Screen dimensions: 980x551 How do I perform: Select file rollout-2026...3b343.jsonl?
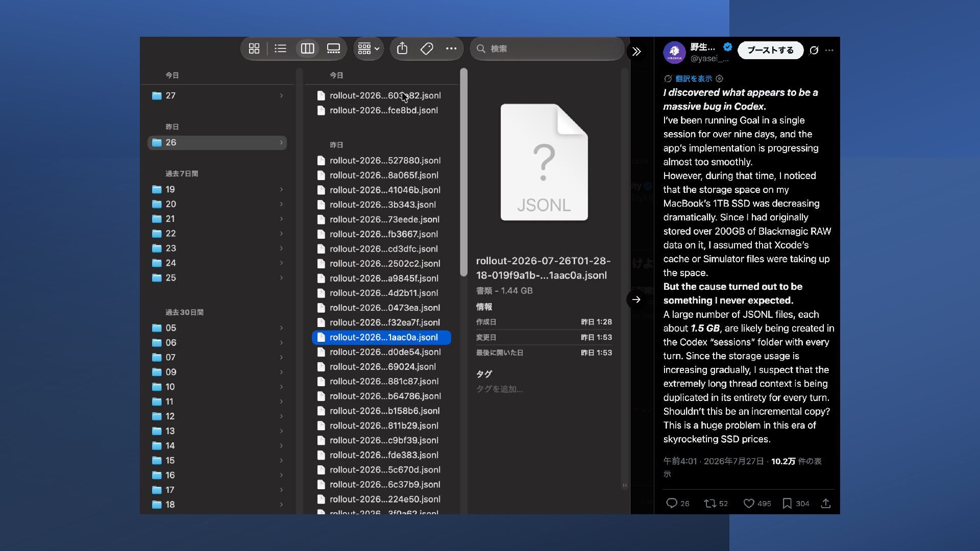click(x=381, y=205)
